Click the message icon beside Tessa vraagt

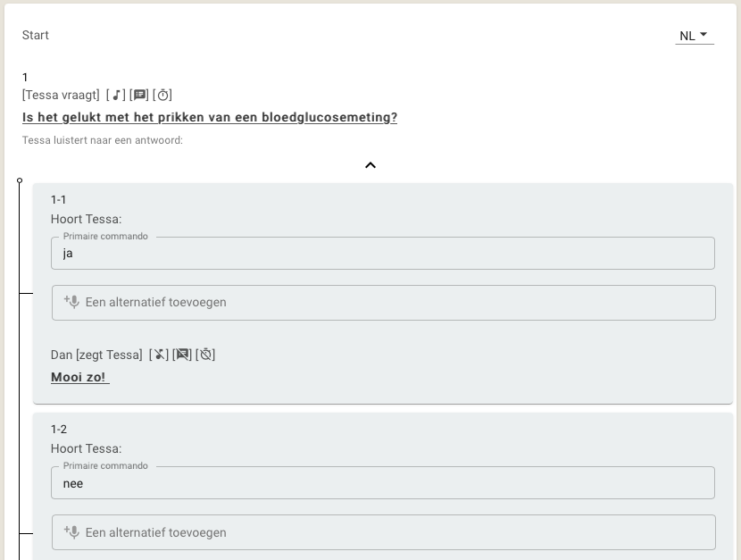tap(139, 95)
